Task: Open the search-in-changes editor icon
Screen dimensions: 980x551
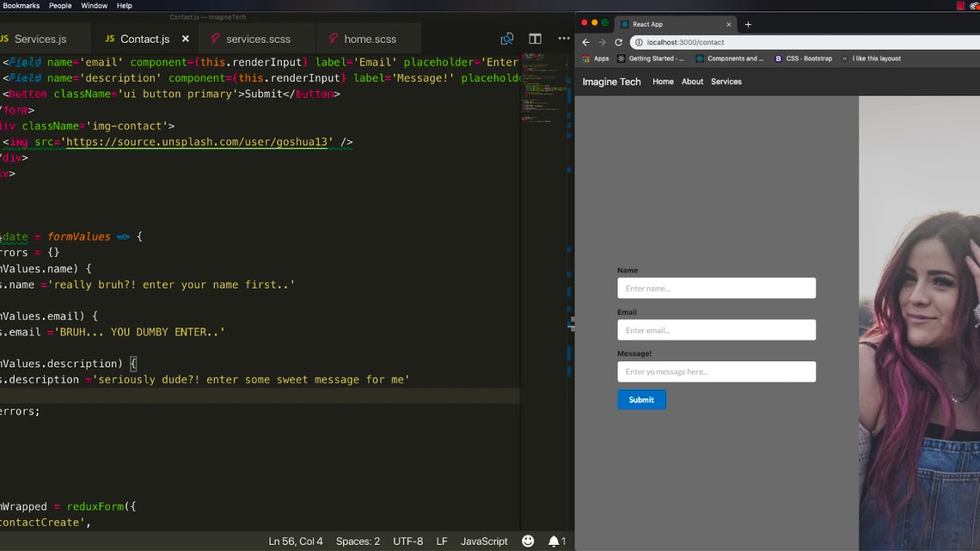Action: 507,39
